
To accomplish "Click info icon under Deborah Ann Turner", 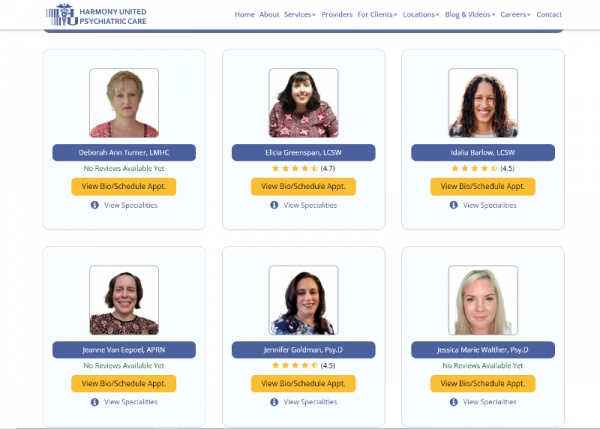I will tap(95, 205).
